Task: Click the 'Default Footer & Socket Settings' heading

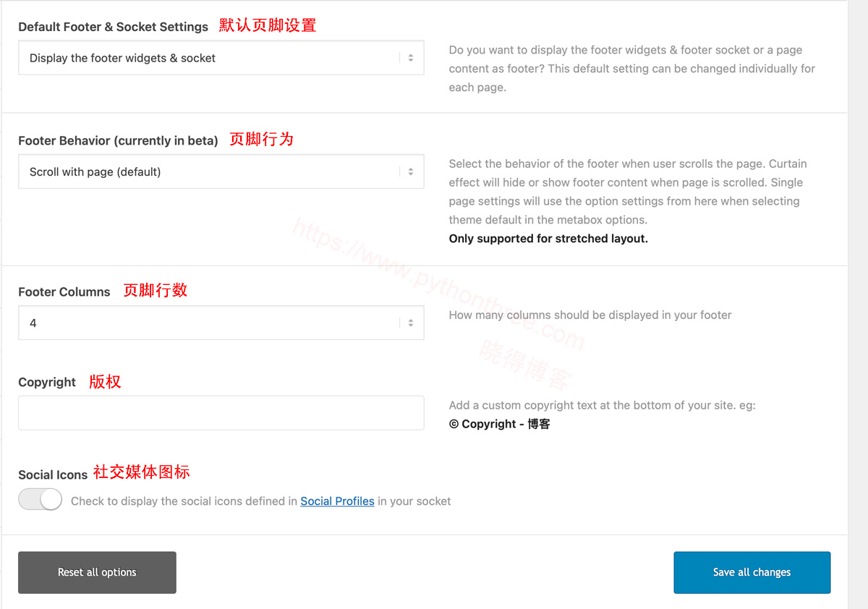Action: 113,27
